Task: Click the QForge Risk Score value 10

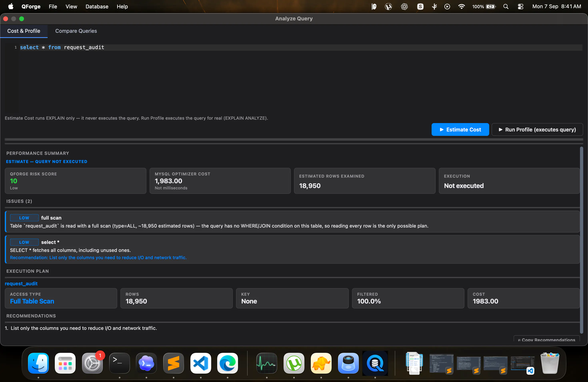Action: click(x=13, y=181)
